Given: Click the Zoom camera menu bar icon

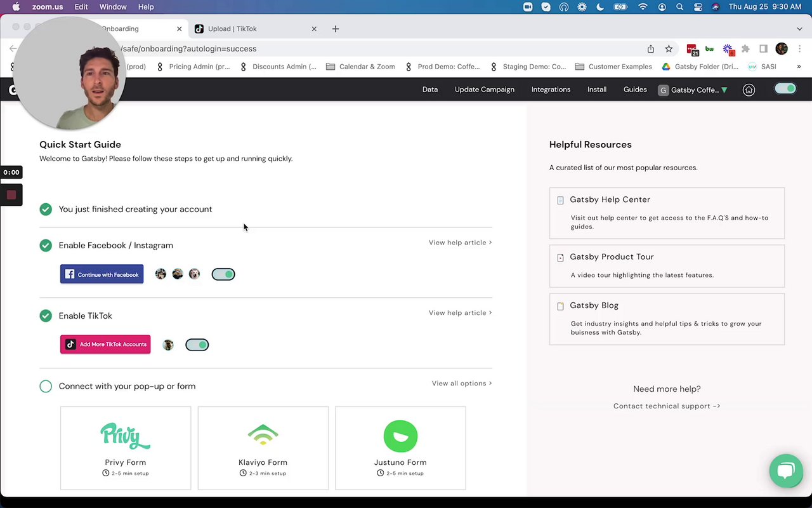Looking at the screenshot, I should click(x=527, y=7).
